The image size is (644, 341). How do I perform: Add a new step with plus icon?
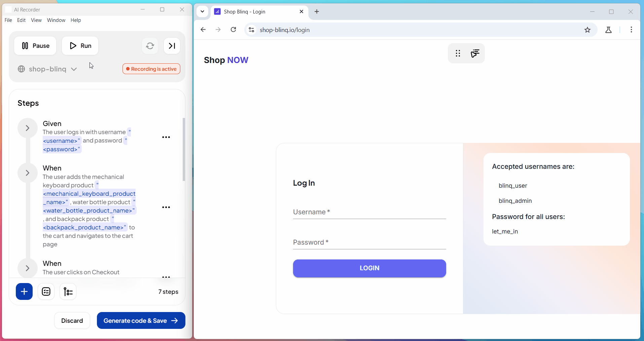[24, 291]
